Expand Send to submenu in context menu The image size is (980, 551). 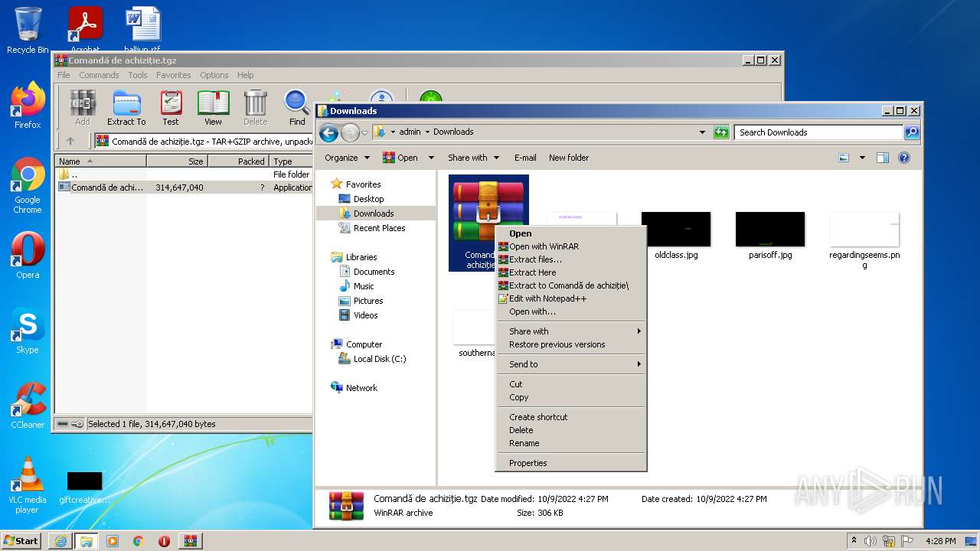(571, 364)
